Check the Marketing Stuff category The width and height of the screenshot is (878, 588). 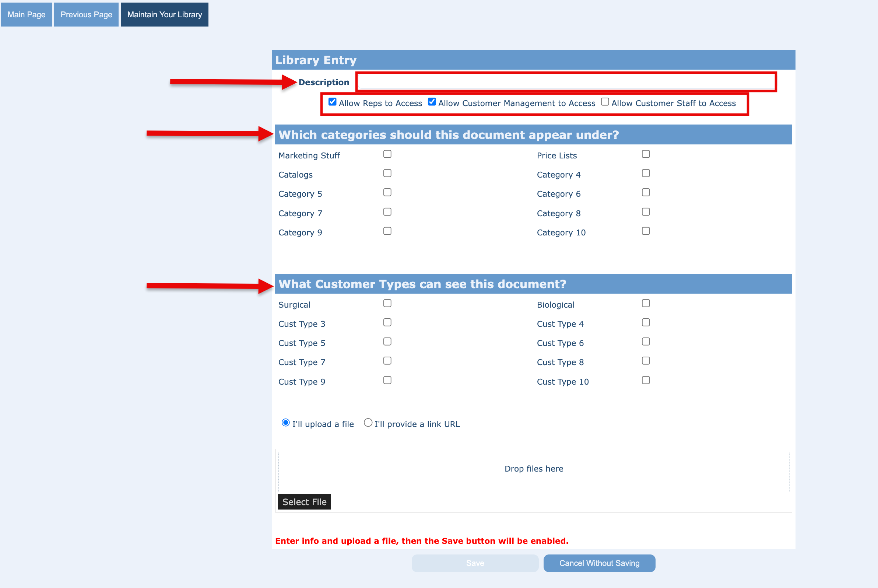tap(387, 154)
